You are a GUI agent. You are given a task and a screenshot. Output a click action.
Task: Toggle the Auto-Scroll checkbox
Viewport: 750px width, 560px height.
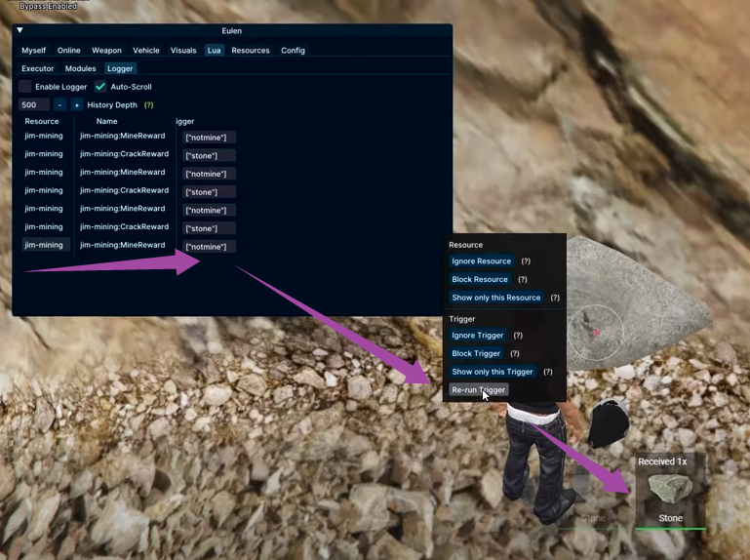click(x=100, y=87)
